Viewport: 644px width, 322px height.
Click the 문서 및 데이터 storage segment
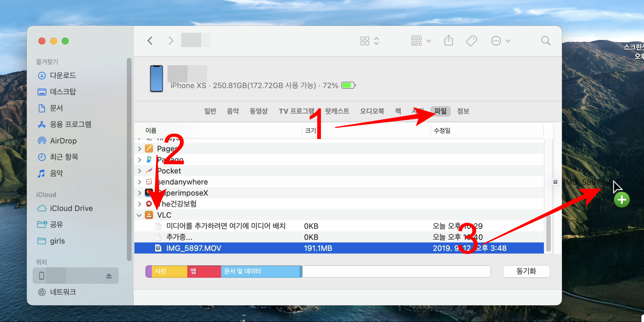coord(260,271)
